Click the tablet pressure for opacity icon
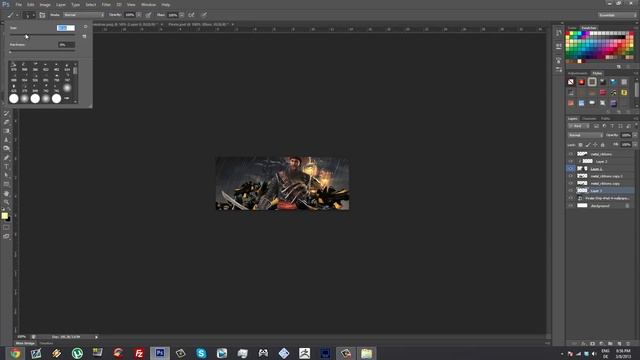The image size is (640, 360). click(149, 15)
